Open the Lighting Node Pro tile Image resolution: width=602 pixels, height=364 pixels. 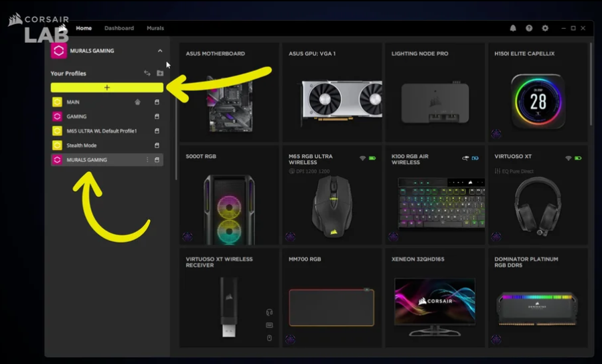pyautogui.click(x=435, y=92)
